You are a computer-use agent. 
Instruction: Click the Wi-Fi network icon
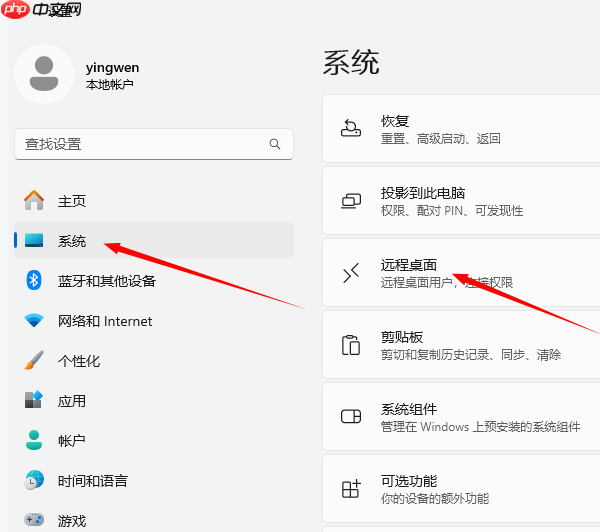[34, 320]
